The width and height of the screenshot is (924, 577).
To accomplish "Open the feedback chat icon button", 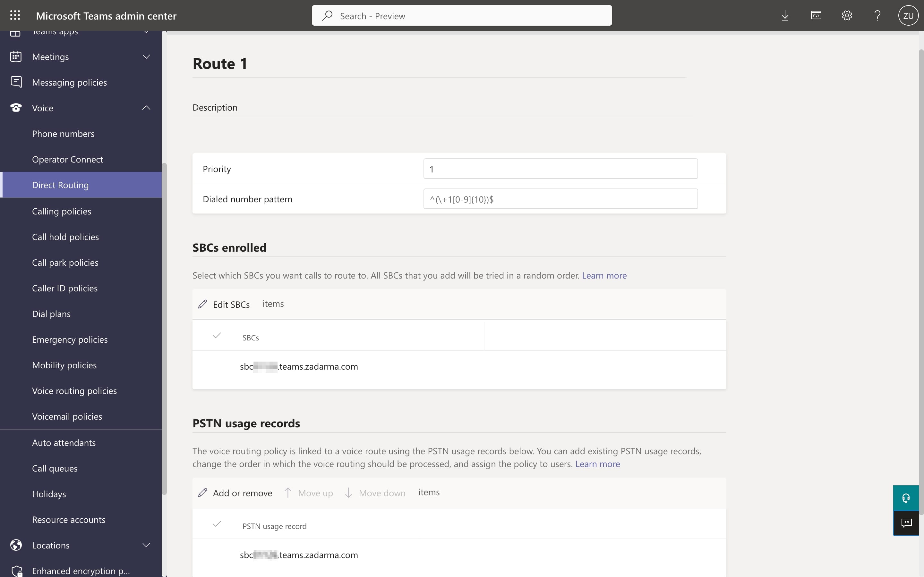I will pyautogui.click(x=906, y=523).
